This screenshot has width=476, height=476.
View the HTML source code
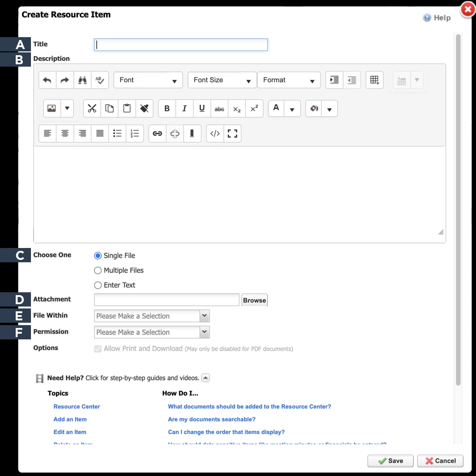[x=215, y=133]
